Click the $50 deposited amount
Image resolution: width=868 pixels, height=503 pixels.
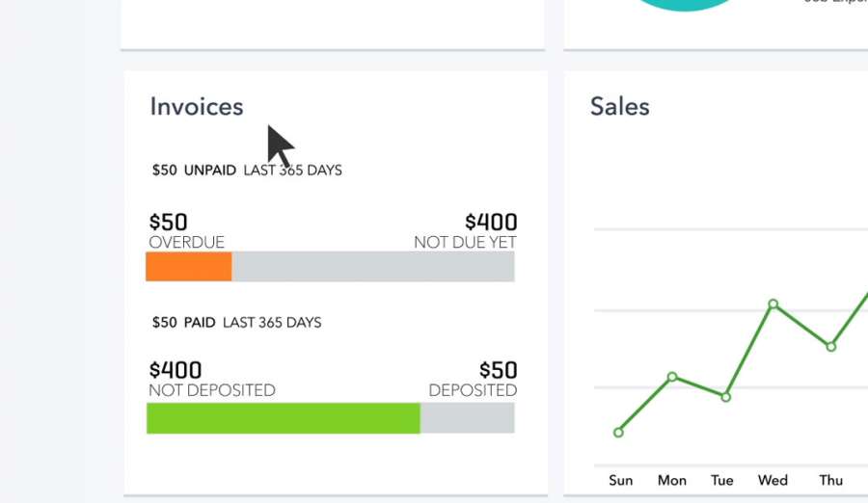click(499, 370)
